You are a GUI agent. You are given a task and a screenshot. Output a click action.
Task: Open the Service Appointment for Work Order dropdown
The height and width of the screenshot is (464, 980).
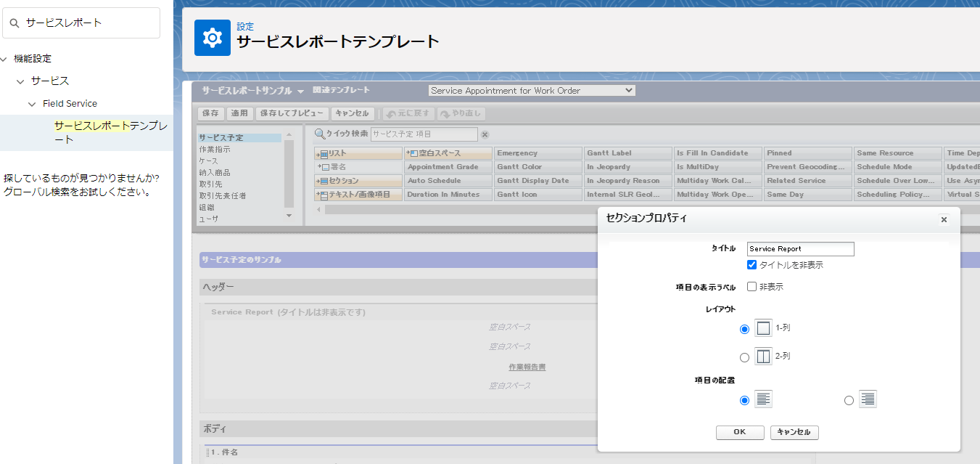coord(532,91)
